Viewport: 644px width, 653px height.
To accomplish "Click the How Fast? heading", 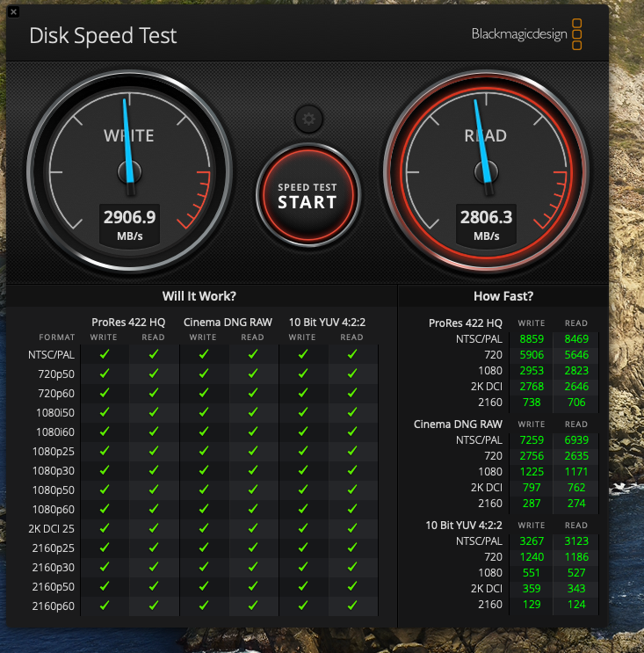I will [503, 296].
